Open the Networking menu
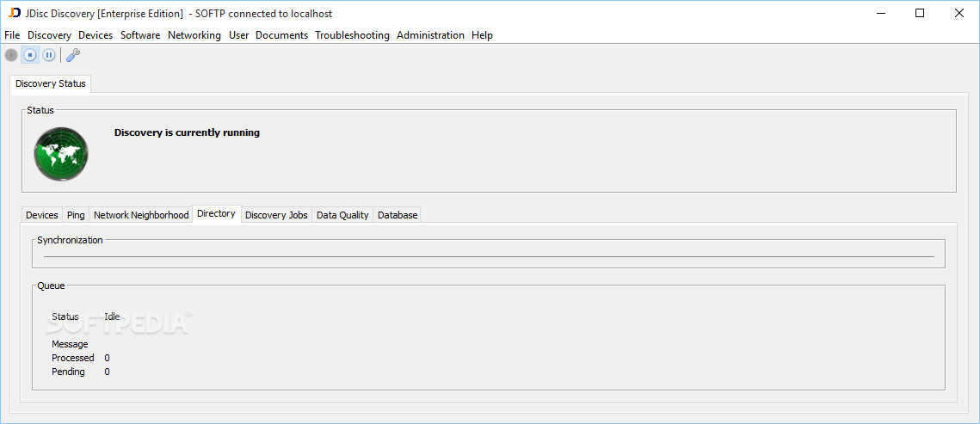Viewport: 980px width, 424px height. tap(194, 35)
